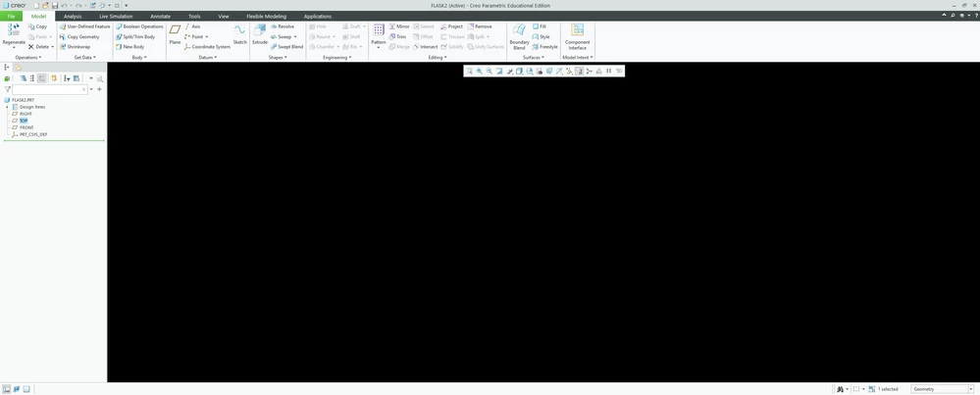
Task: Open the File menu
Action: pyautogui.click(x=11, y=17)
